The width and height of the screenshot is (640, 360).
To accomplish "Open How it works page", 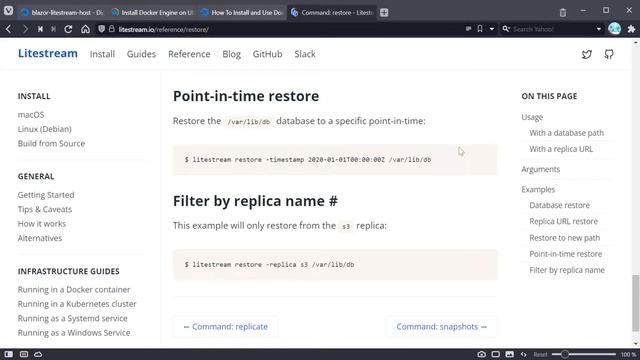I will click(42, 224).
